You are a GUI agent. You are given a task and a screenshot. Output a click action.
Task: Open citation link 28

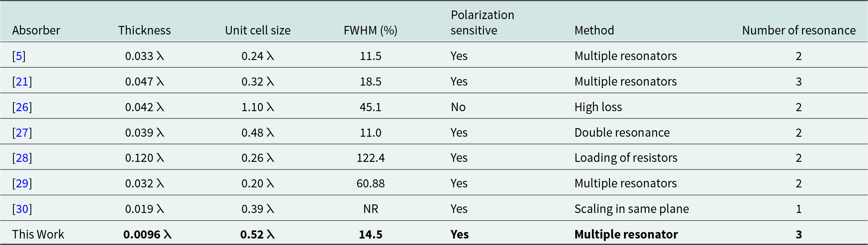(22, 158)
